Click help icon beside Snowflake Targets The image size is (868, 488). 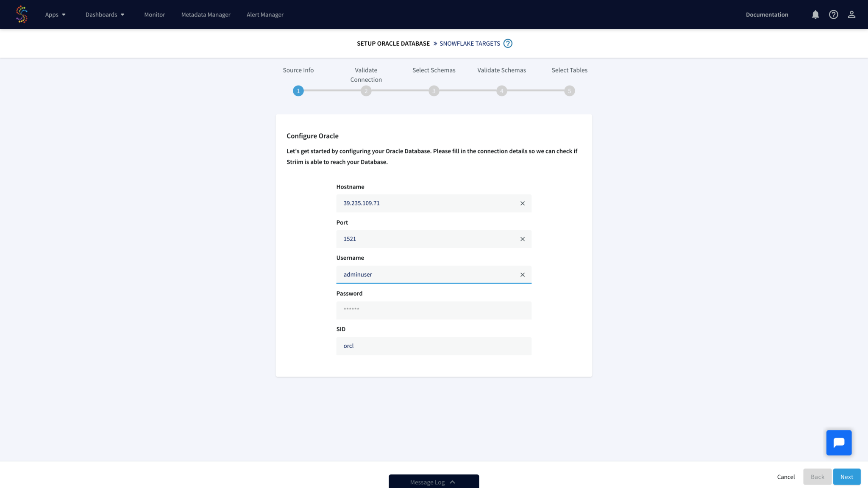click(508, 44)
